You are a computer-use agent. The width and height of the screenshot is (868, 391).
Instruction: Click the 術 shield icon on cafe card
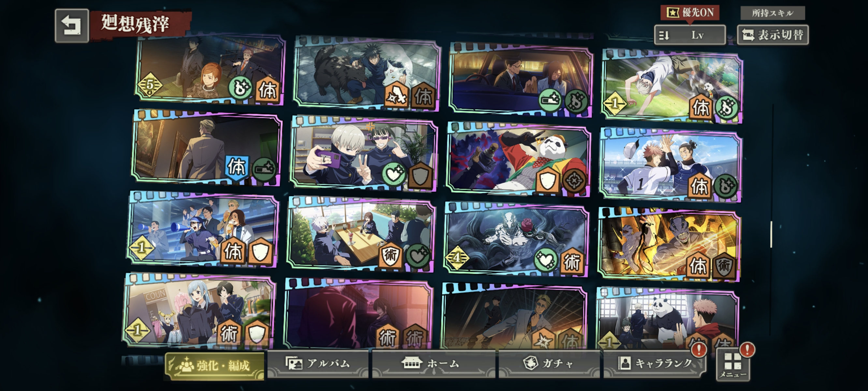click(391, 255)
